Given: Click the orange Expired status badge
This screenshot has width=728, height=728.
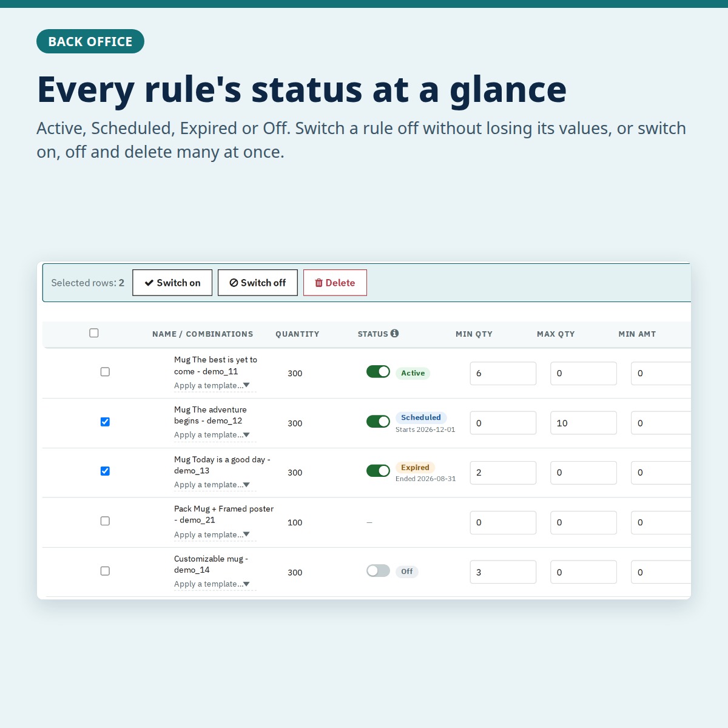Looking at the screenshot, I should coord(415,467).
